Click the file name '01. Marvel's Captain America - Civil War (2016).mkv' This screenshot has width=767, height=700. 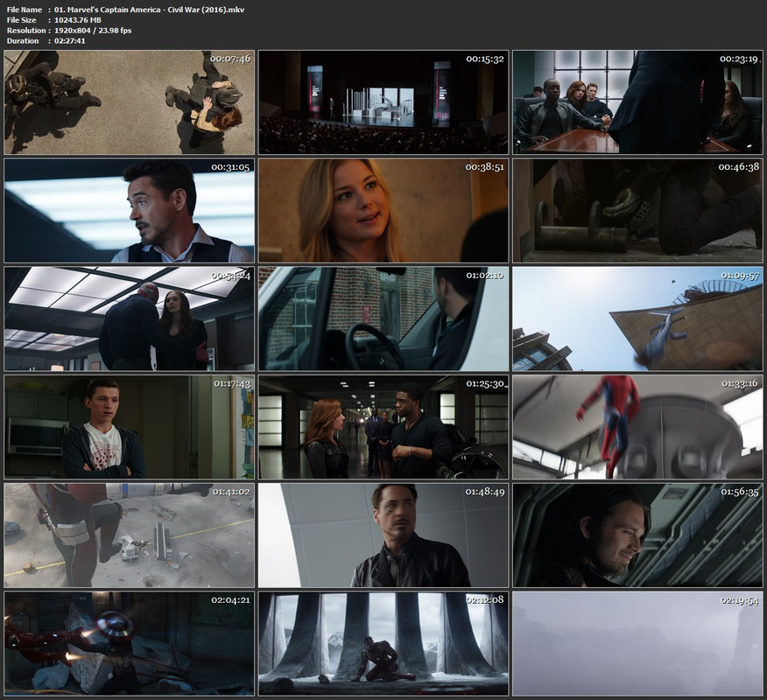pyautogui.click(x=149, y=10)
